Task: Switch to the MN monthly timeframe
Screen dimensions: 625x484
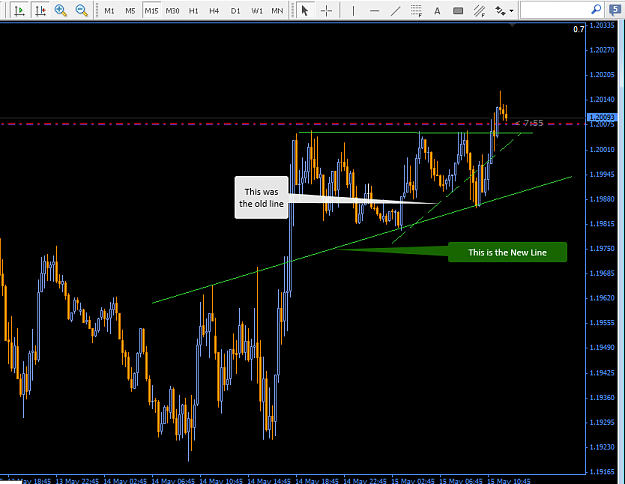Action: tap(277, 11)
